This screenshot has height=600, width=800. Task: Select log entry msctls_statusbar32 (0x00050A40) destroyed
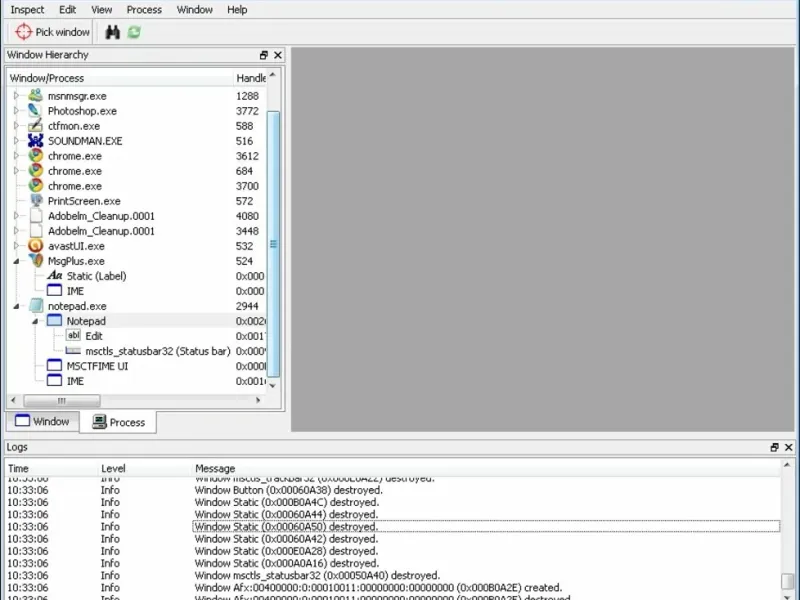pyautogui.click(x=317, y=576)
